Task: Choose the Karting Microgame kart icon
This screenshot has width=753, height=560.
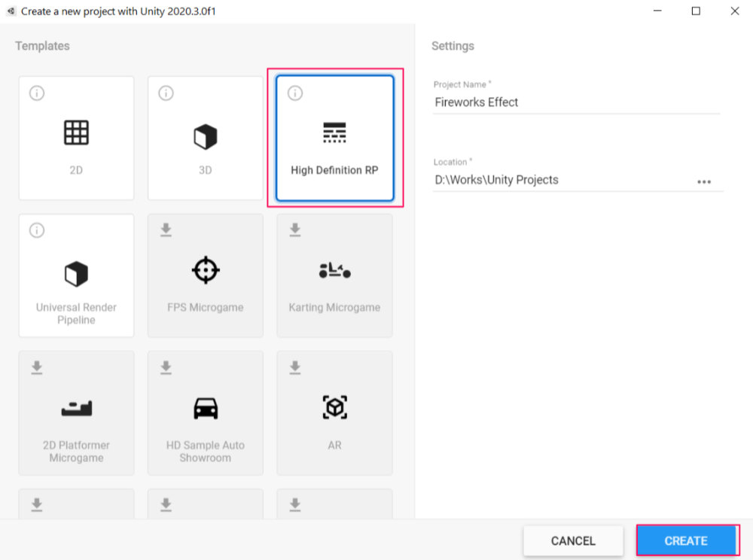Action: (x=334, y=270)
